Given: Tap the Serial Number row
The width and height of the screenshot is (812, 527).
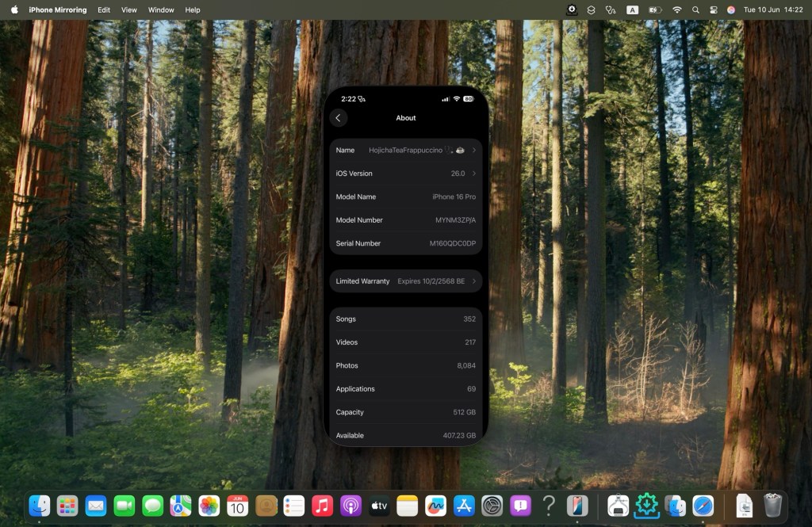Looking at the screenshot, I should pos(405,243).
